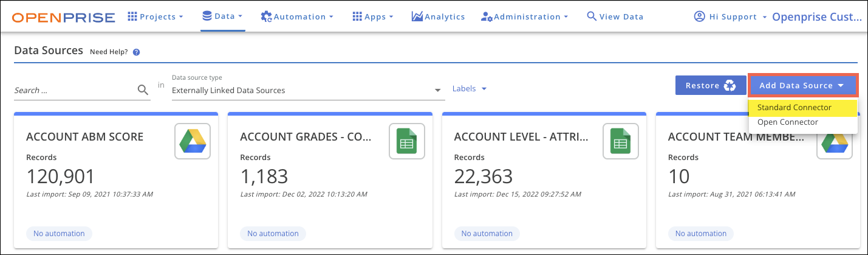Open the Administration menu
The width and height of the screenshot is (868, 255).
pyautogui.click(x=524, y=17)
